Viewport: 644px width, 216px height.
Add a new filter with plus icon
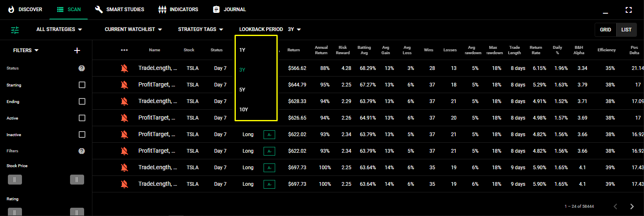77,50
